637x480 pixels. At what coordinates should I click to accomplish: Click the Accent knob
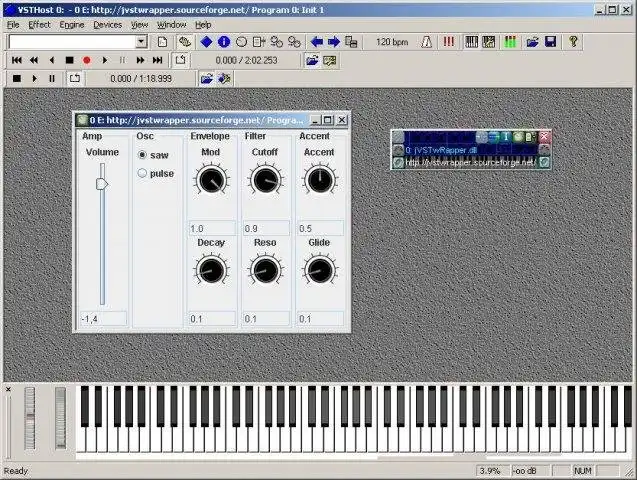point(320,180)
